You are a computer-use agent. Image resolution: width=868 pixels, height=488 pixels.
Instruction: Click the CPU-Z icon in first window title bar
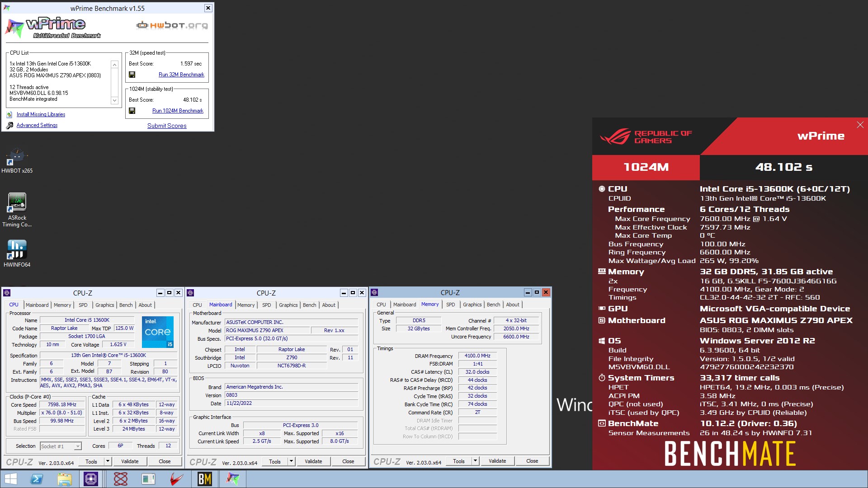(x=7, y=293)
